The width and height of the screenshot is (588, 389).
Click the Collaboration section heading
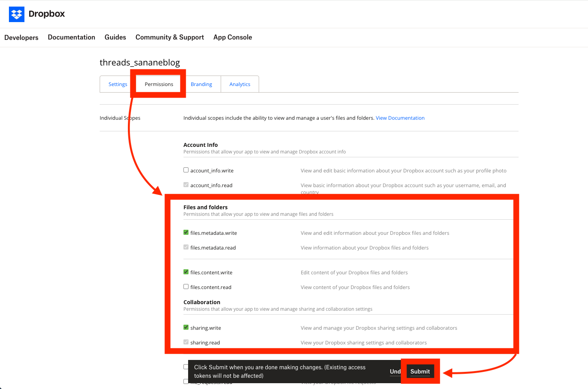click(202, 302)
